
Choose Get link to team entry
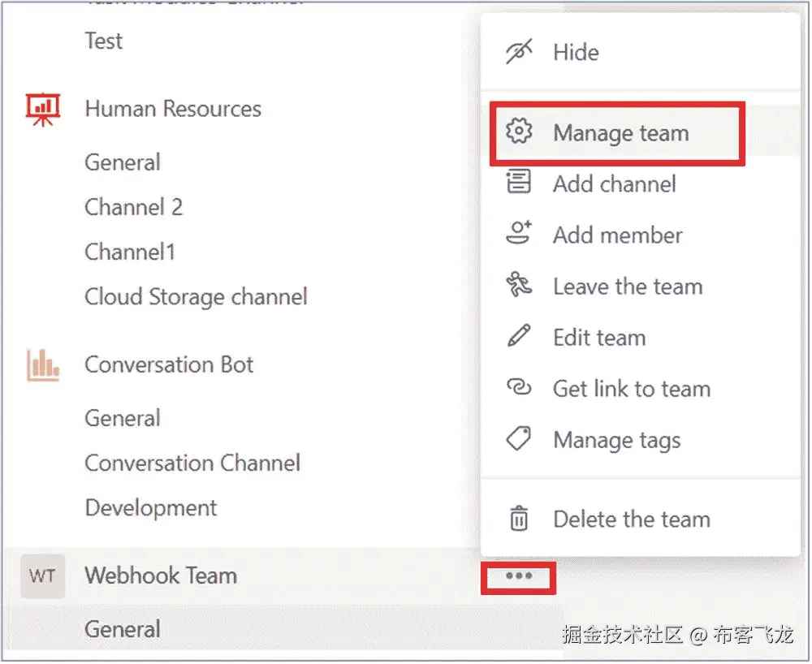click(x=631, y=389)
